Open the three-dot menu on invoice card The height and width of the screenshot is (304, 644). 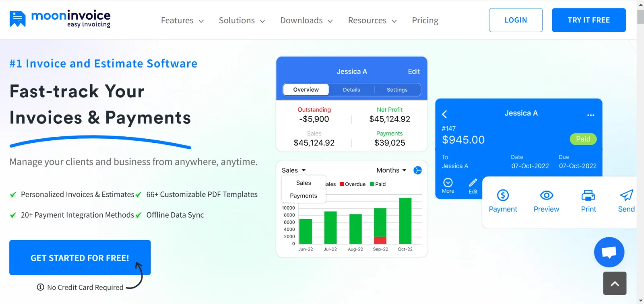pyautogui.click(x=590, y=115)
